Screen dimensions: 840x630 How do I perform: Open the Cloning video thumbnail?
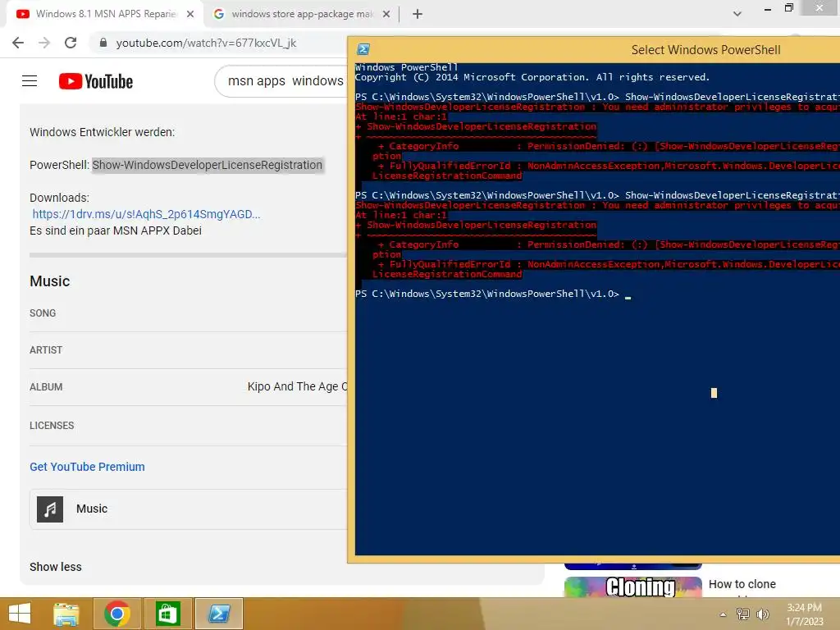pyautogui.click(x=633, y=587)
